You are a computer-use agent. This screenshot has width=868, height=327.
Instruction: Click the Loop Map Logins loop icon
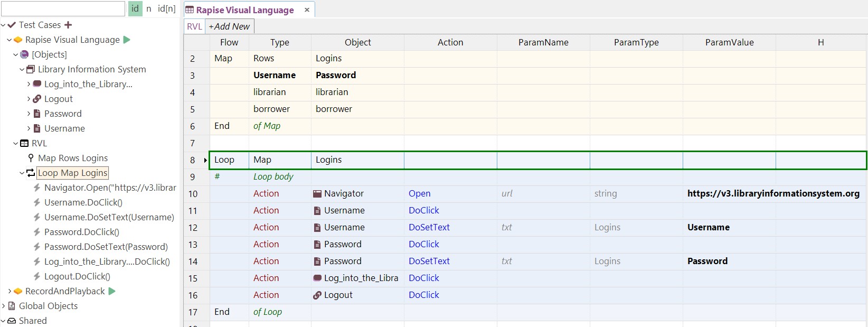(x=31, y=173)
